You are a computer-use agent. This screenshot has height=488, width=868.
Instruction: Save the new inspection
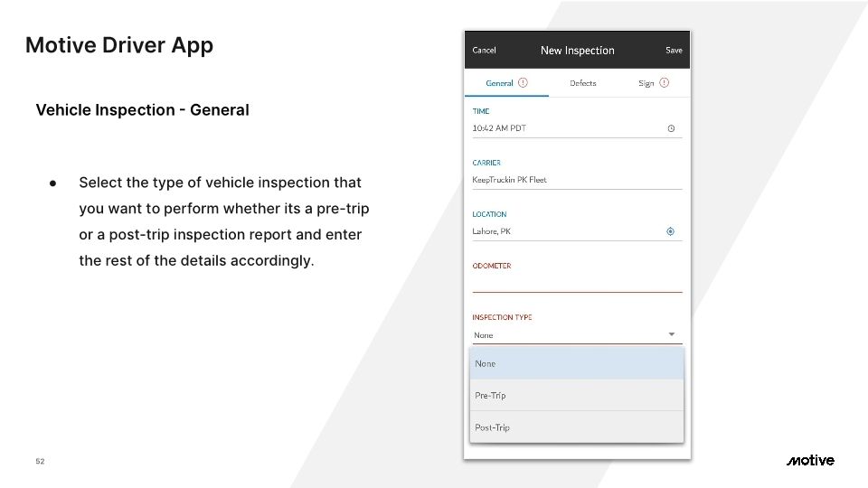pos(674,51)
